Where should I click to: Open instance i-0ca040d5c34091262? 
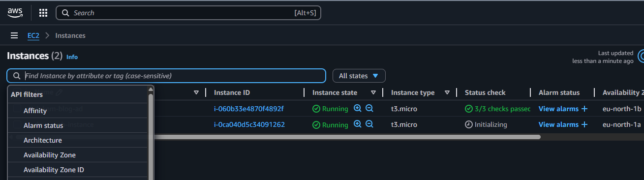tap(249, 124)
